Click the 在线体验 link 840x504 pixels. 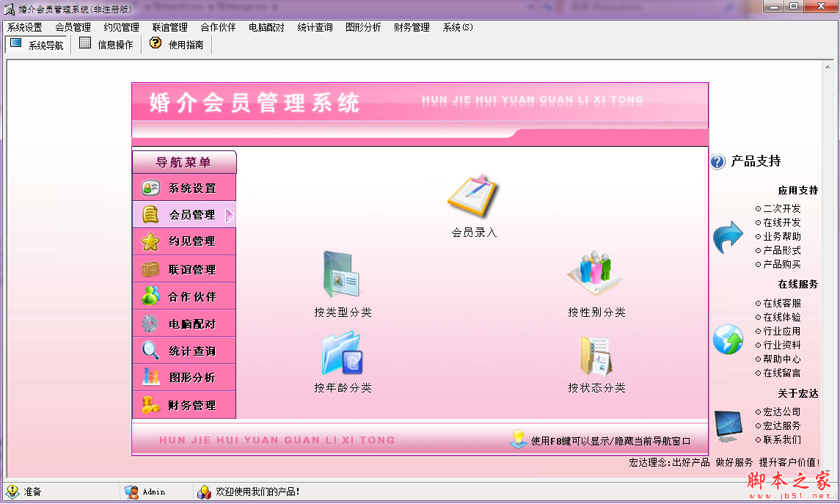781,317
